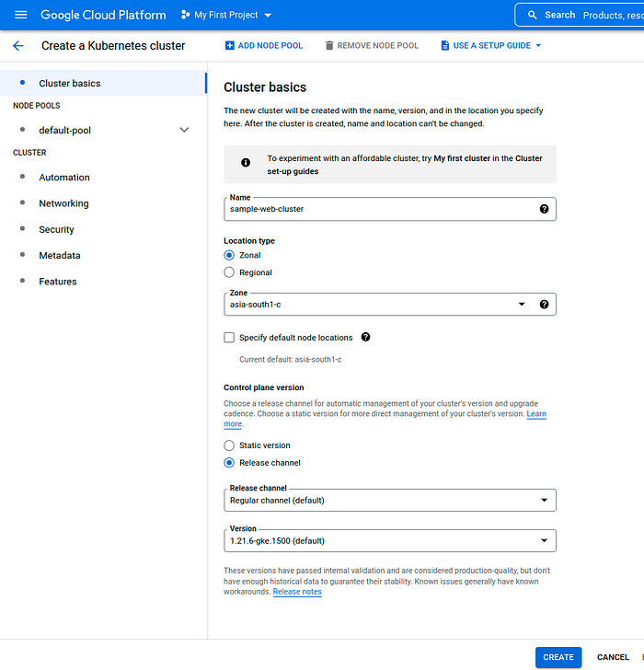Click the Remove Node Pool trash icon
Screen dimensions: 644x670
tap(328, 45)
